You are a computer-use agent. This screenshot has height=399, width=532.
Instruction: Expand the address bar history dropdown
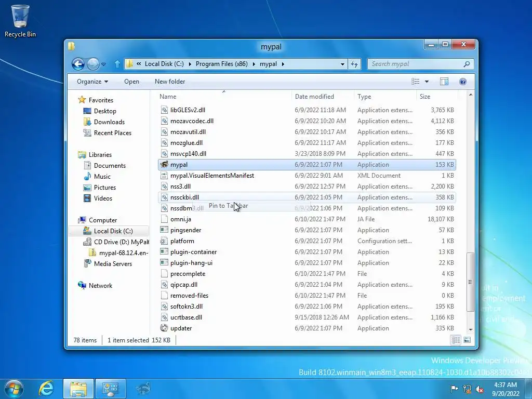click(342, 64)
